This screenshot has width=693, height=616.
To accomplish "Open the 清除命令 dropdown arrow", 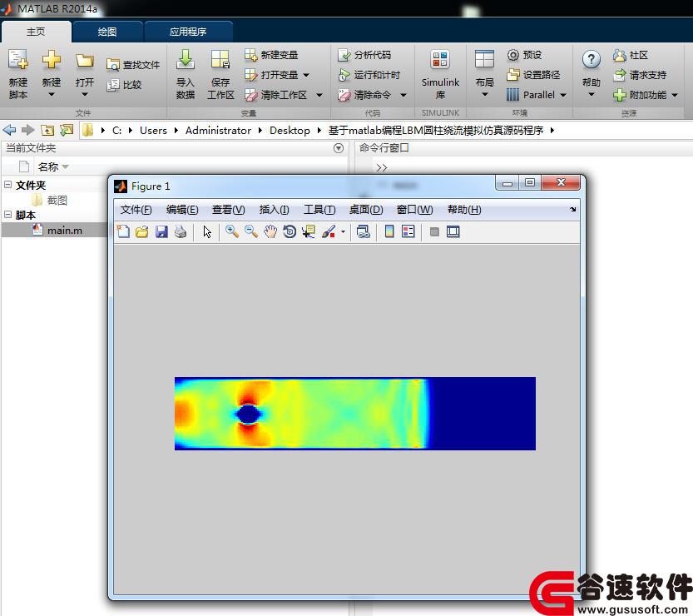I will point(403,95).
